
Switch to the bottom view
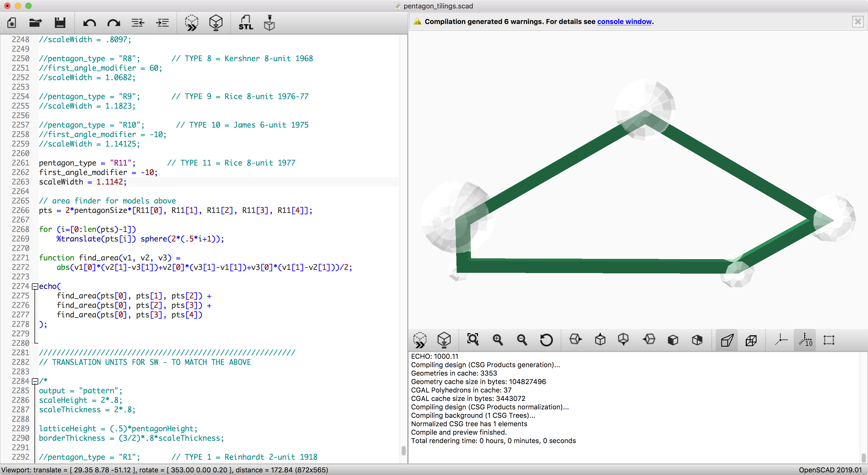623,339
